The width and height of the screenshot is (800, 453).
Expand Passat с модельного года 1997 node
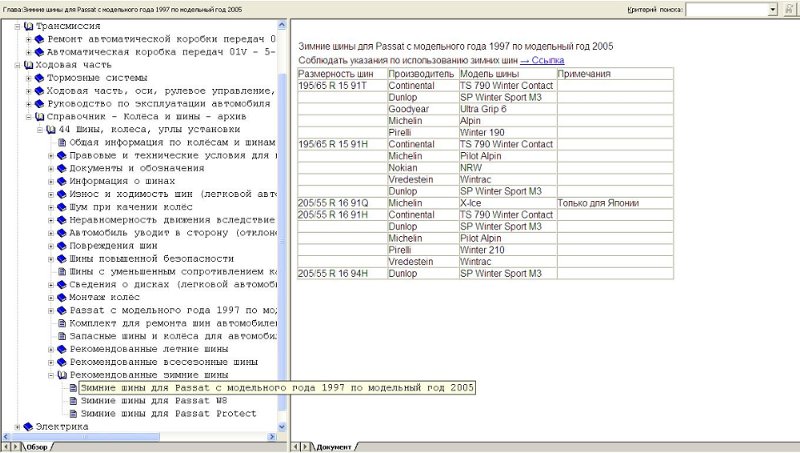tap(51, 311)
